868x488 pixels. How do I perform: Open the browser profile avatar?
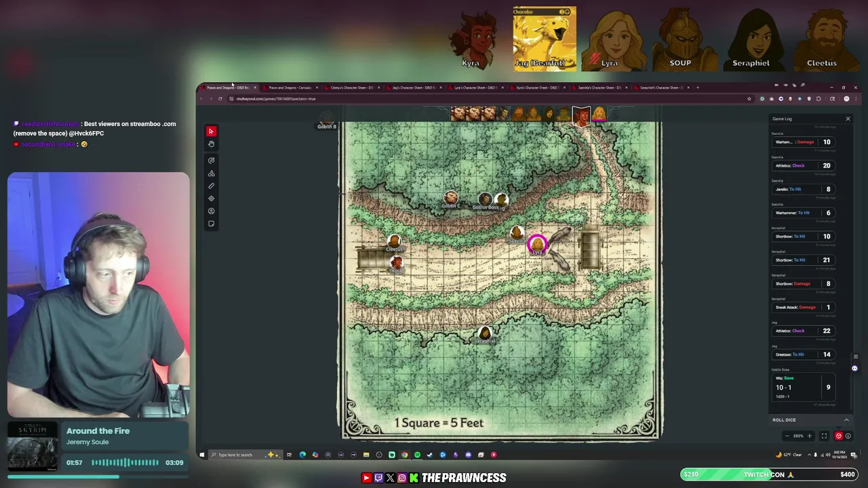[846, 99]
